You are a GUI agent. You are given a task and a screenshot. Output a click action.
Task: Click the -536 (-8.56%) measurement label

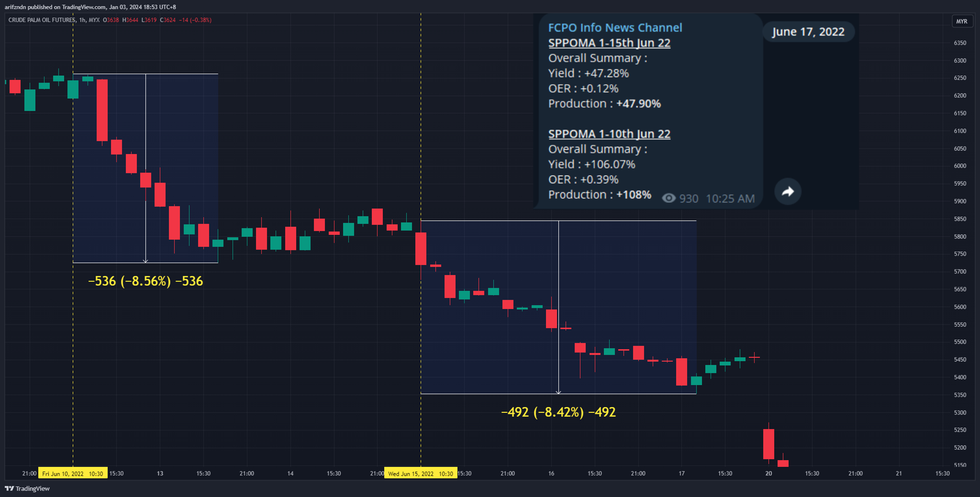[145, 281]
